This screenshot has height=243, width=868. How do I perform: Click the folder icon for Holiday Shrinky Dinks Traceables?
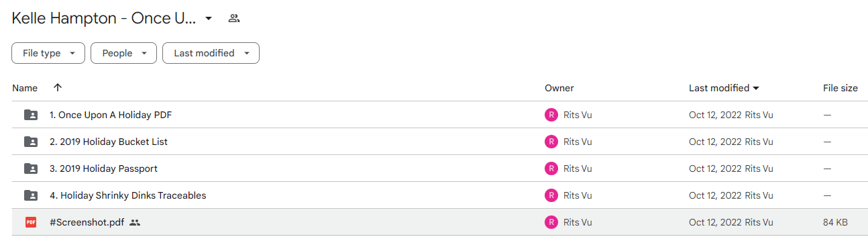tap(31, 195)
